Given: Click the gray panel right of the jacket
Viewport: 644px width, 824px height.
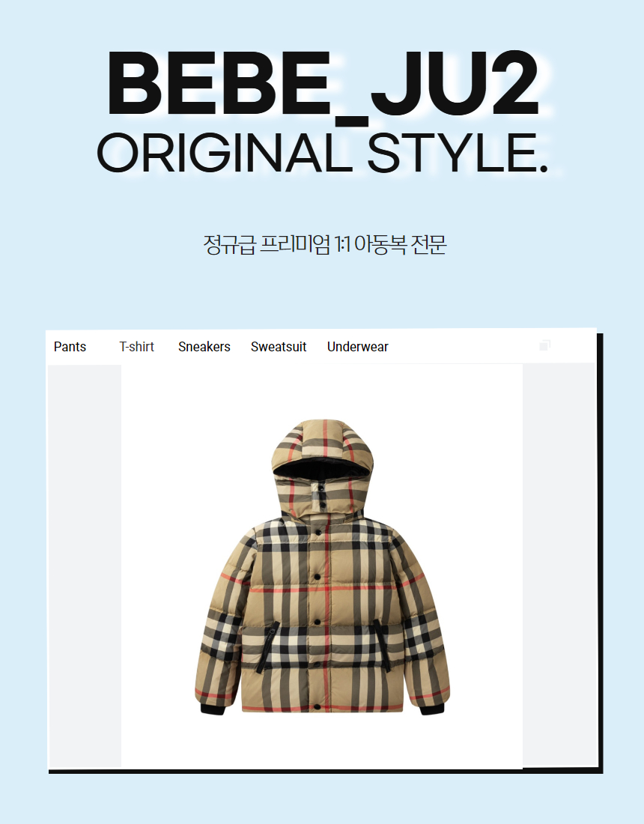Looking at the screenshot, I should (559, 566).
